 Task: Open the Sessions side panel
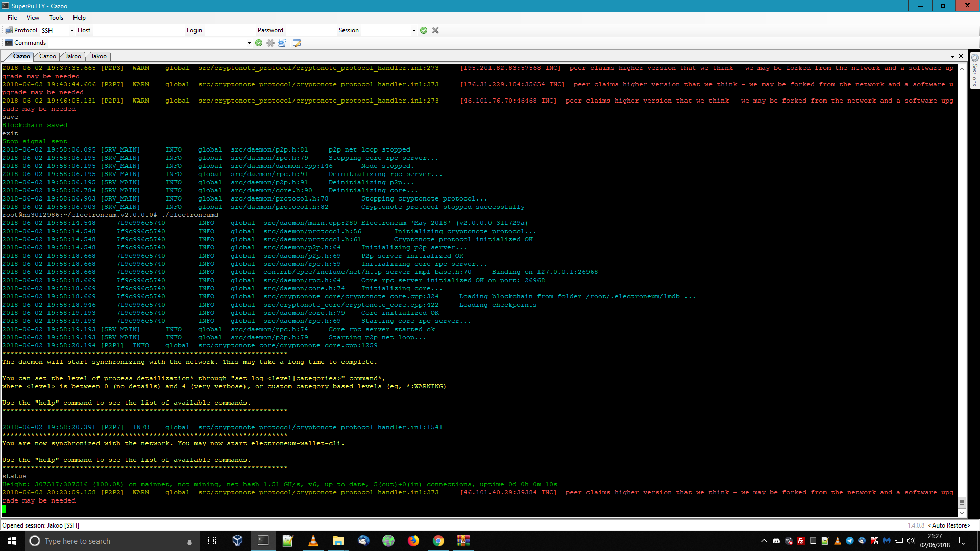click(974, 70)
